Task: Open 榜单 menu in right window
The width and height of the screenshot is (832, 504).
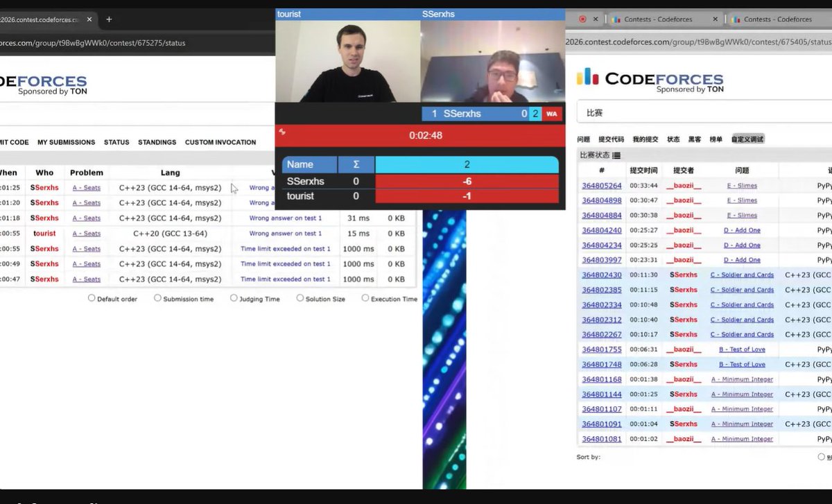Action: click(x=716, y=139)
